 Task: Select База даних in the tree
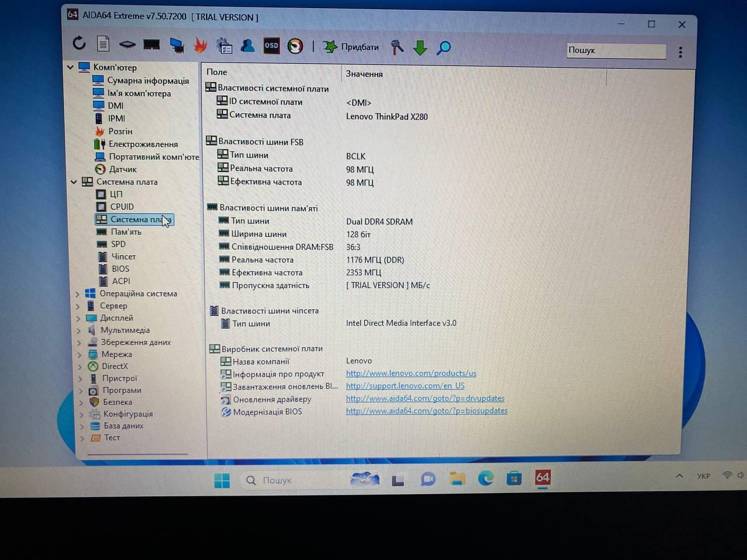124,426
